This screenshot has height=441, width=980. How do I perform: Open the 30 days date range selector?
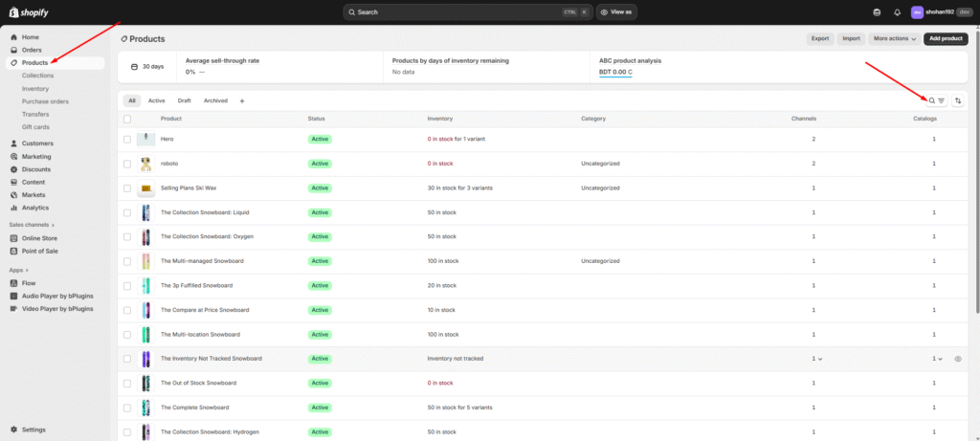tap(146, 67)
